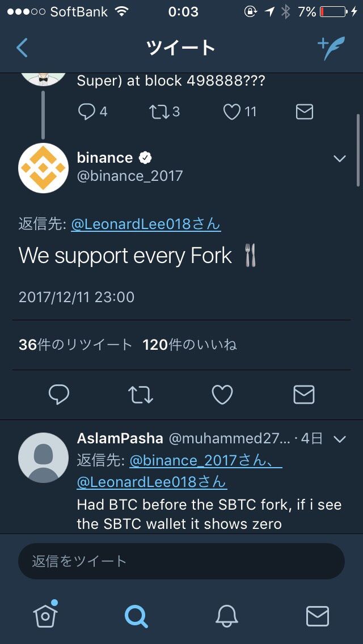Like the top tweet with 11 likes

click(x=232, y=112)
